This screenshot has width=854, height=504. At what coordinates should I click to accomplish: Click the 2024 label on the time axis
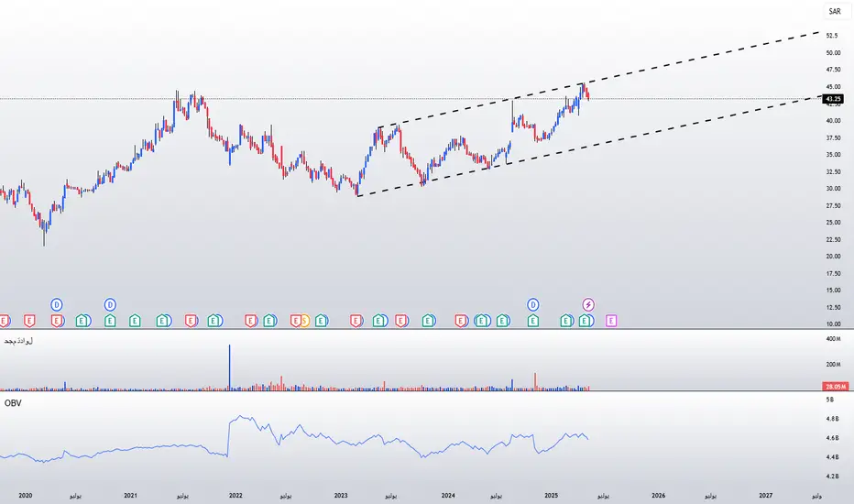point(448,495)
